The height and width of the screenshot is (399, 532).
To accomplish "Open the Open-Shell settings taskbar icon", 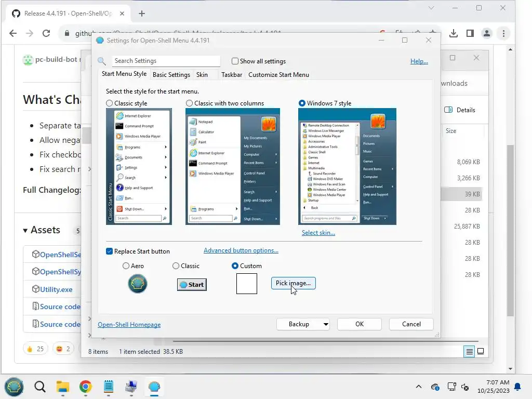I will pyautogui.click(x=154, y=387).
